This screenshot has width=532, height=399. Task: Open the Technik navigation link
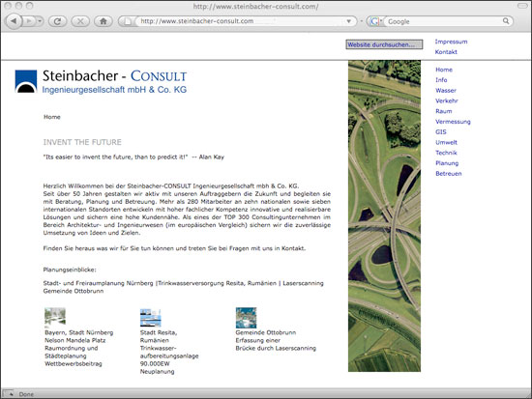[x=446, y=153]
